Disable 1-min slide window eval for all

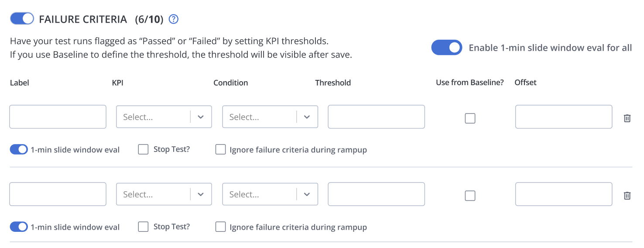(446, 48)
